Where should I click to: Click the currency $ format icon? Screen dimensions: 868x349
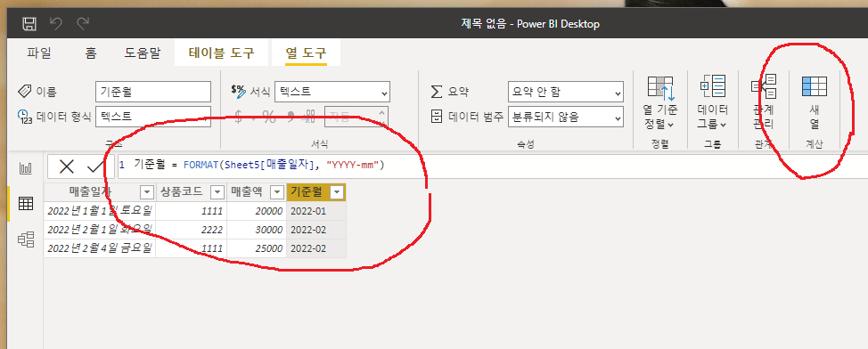coord(239,117)
